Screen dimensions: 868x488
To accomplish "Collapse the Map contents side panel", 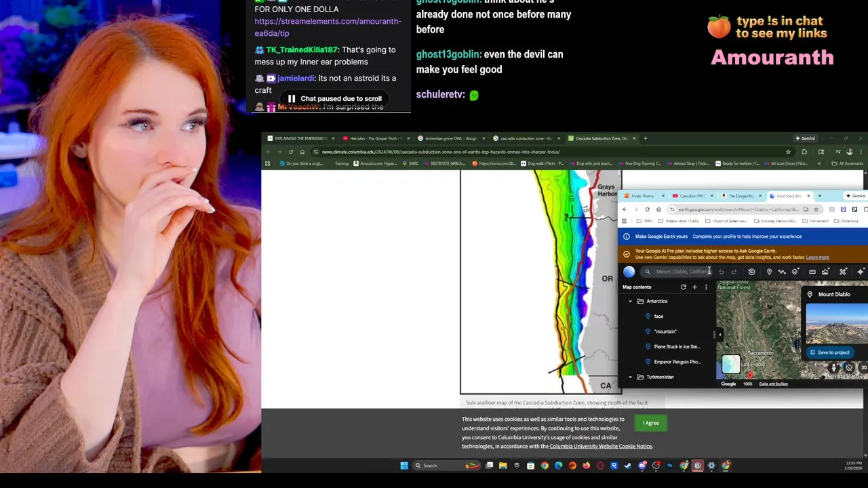I will click(x=719, y=334).
